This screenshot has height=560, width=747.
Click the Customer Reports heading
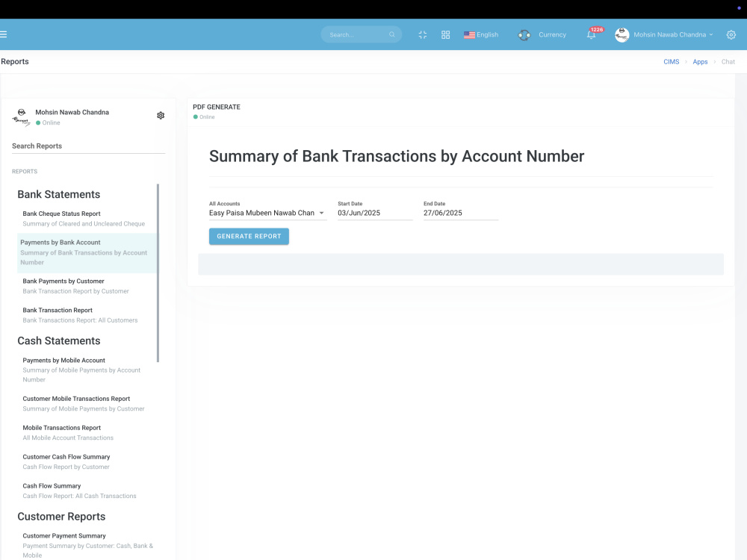pyautogui.click(x=61, y=517)
